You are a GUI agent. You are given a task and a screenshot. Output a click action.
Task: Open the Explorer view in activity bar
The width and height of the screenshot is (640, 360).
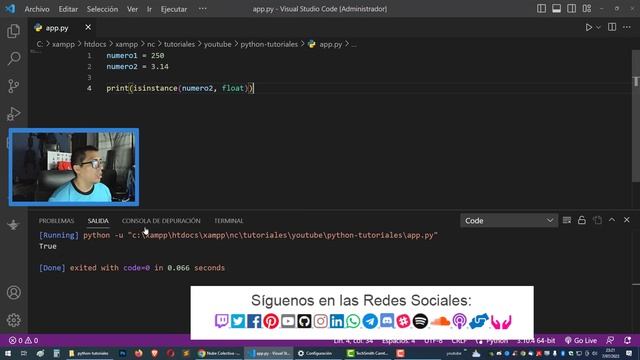click(x=13, y=31)
